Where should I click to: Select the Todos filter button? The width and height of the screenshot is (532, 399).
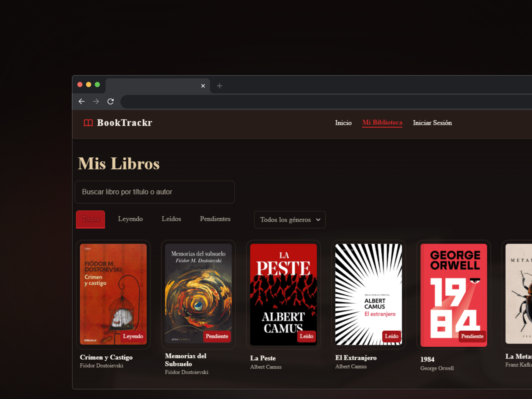[90, 219]
